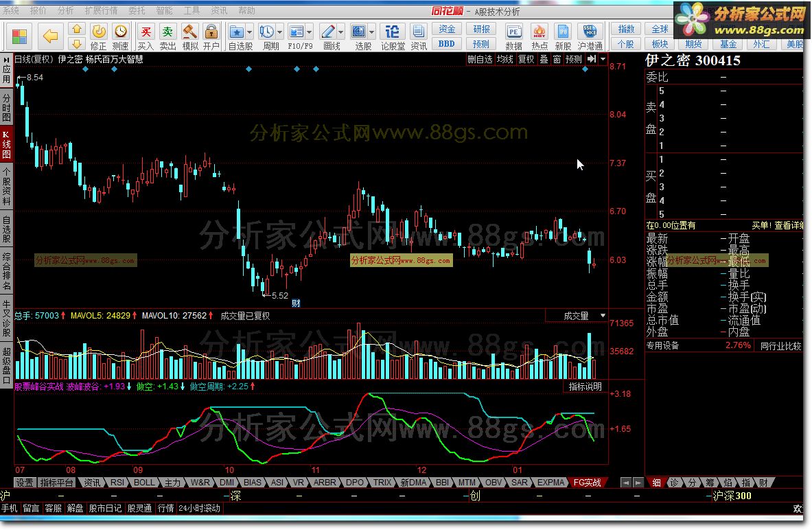Open the 板块 sector button
The width and height of the screenshot is (812, 530).
click(660, 44)
